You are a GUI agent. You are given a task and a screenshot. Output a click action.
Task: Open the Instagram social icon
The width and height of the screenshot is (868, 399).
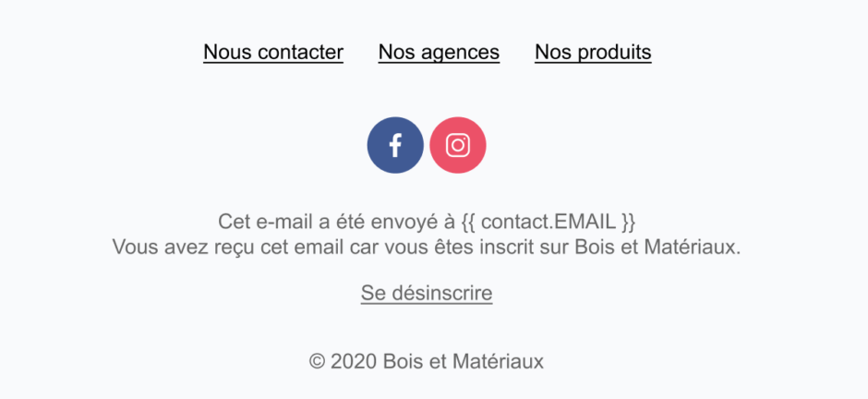(458, 145)
